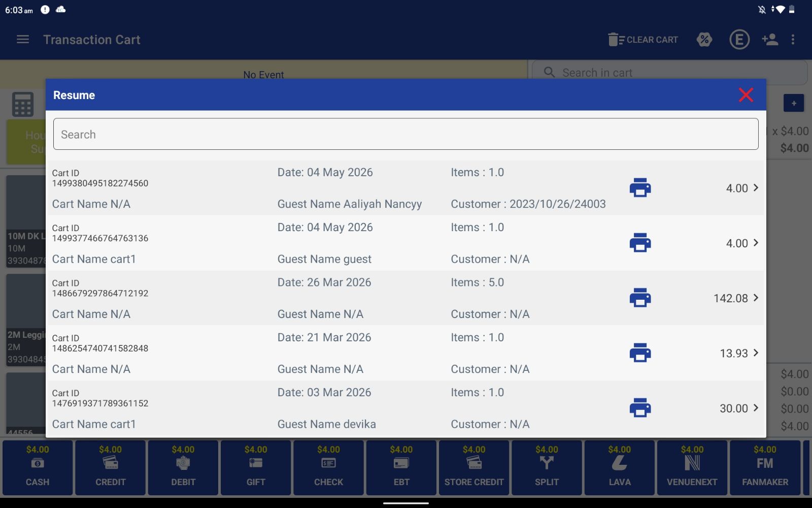Pay with the CASH button
The image size is (812, 508).
tap(38, 467)
